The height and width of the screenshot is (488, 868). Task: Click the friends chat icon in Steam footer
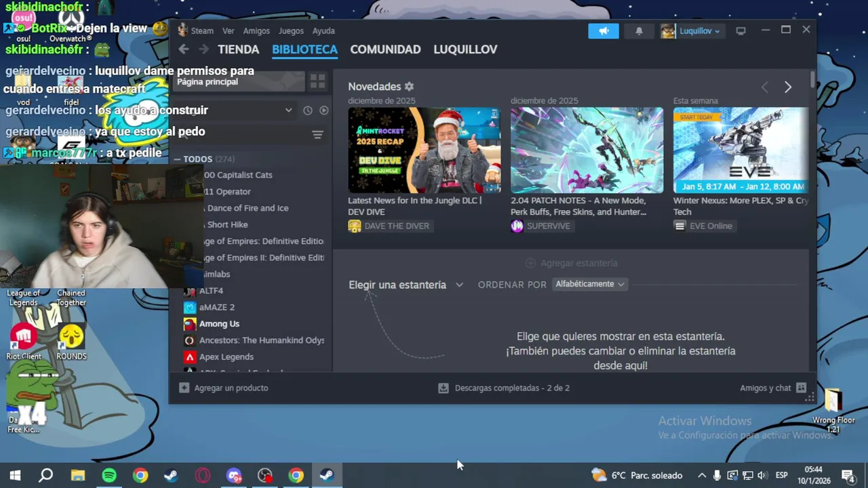point(802,388)
